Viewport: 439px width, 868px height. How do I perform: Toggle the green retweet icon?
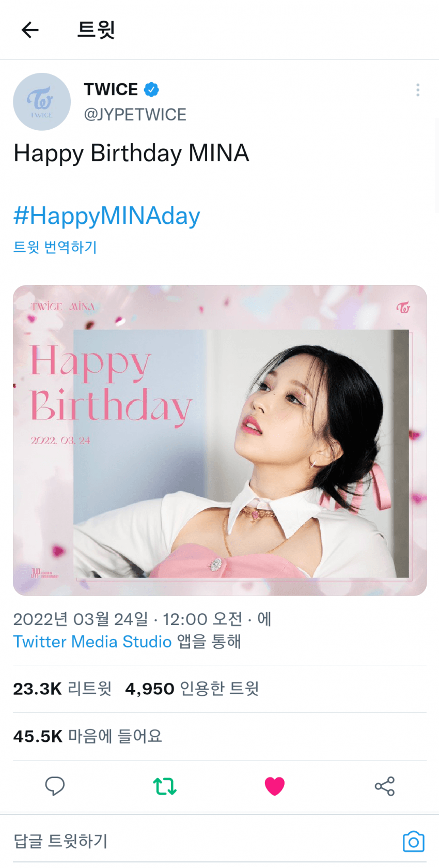point(165,786)
